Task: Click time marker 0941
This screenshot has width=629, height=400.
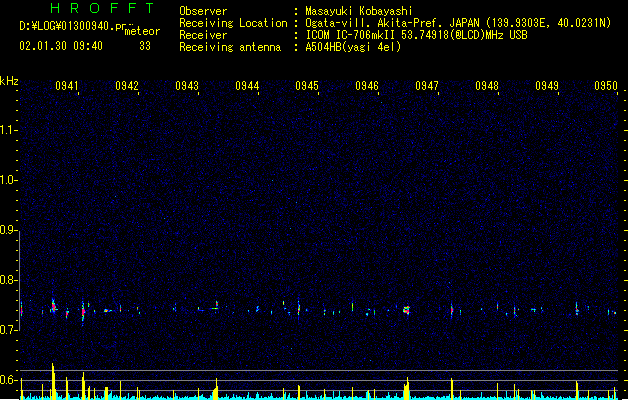Action: point(67,86)
